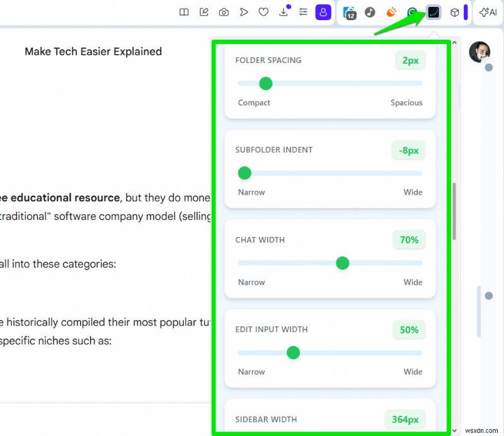Viewport: 504px width, 436px height.
Task: Click the blue extension icon with 12 badge
Action: tap(350, 13)
